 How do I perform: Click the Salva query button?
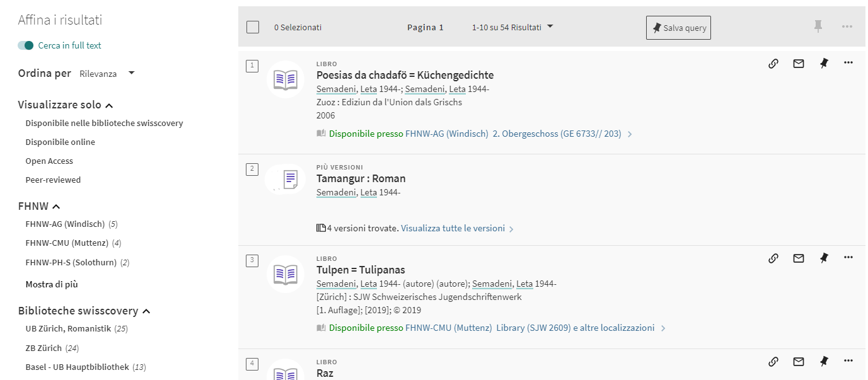click(x=678, y=28)
